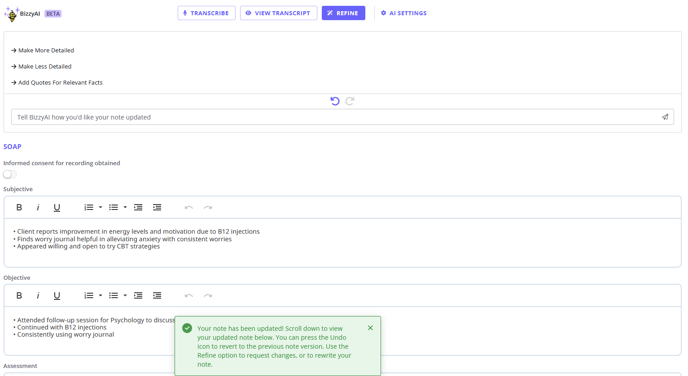The width and height of the screenshot is (688, 376).
Task: Italicize text in Objective editor
Action: tap(38, 296)
